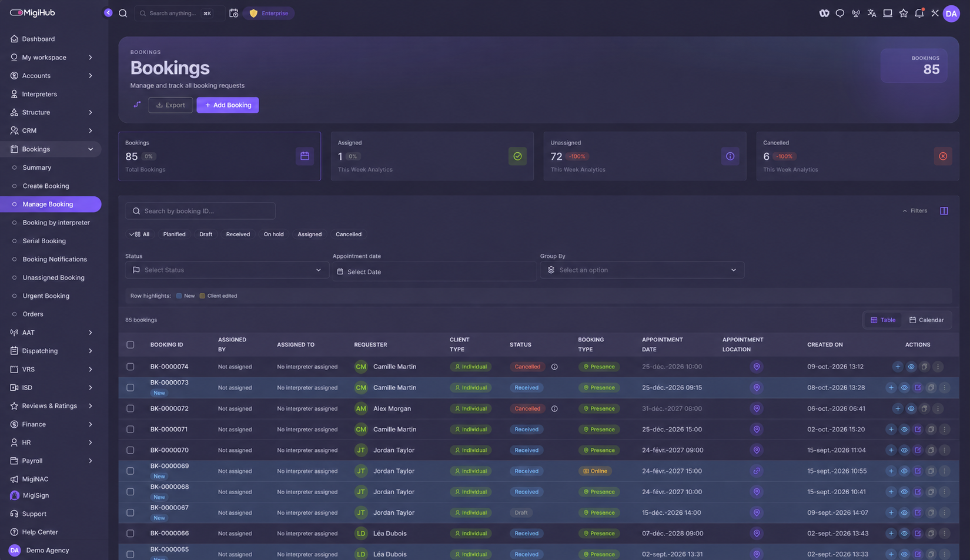
Task: Click the calendar schedule icon near search
Action: (x=233, y=13)
